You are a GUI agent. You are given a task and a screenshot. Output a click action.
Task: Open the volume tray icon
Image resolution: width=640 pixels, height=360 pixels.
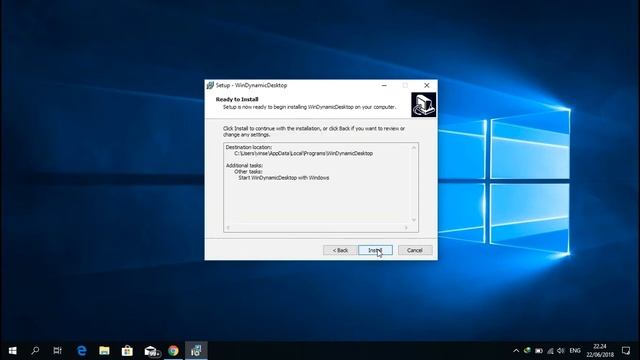point(561,351)
